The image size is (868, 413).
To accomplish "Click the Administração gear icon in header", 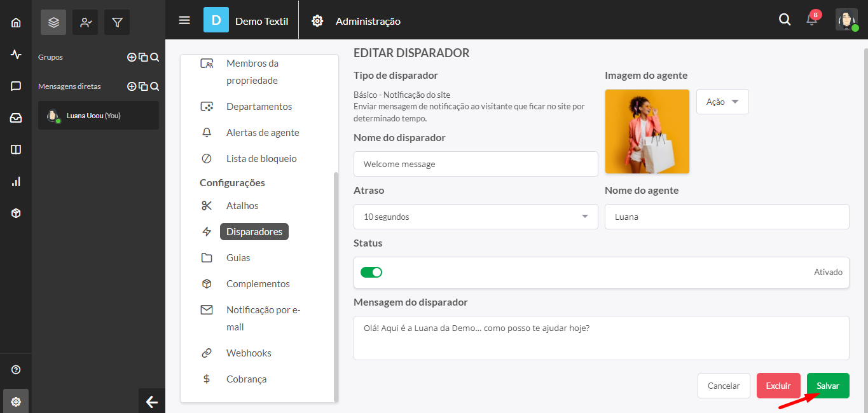I will tap(317, 21).
